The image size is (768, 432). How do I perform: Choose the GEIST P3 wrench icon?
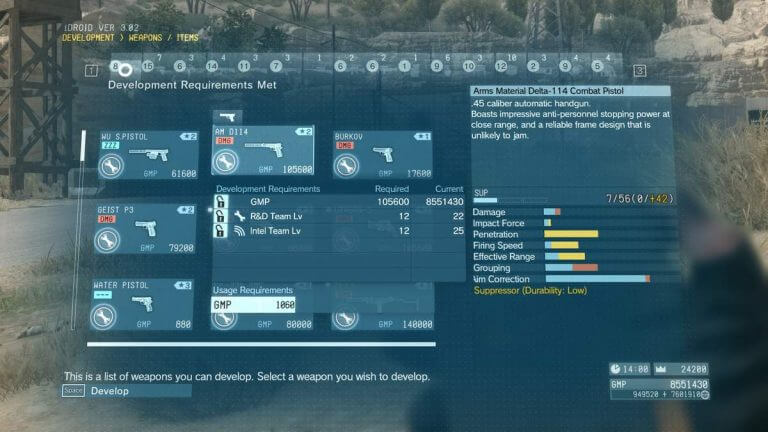pos(107,240)
